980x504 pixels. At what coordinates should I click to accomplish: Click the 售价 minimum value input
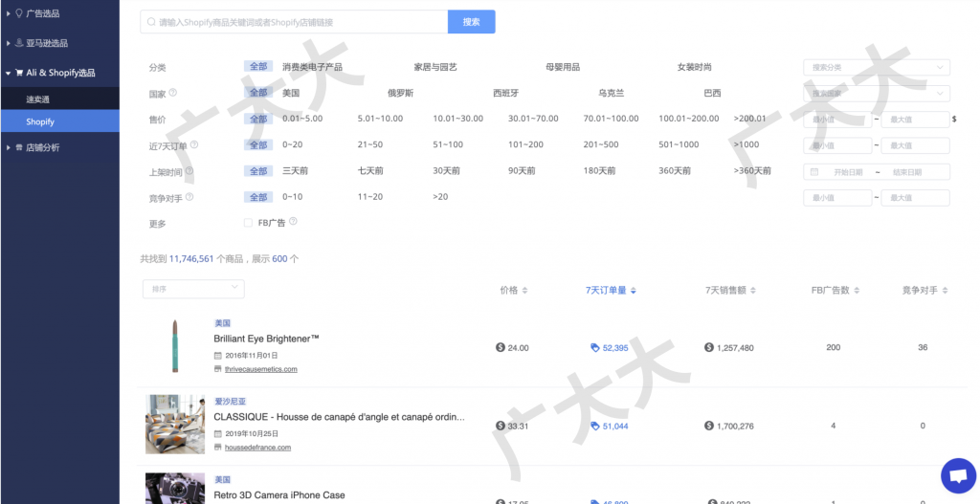[837, 120]
